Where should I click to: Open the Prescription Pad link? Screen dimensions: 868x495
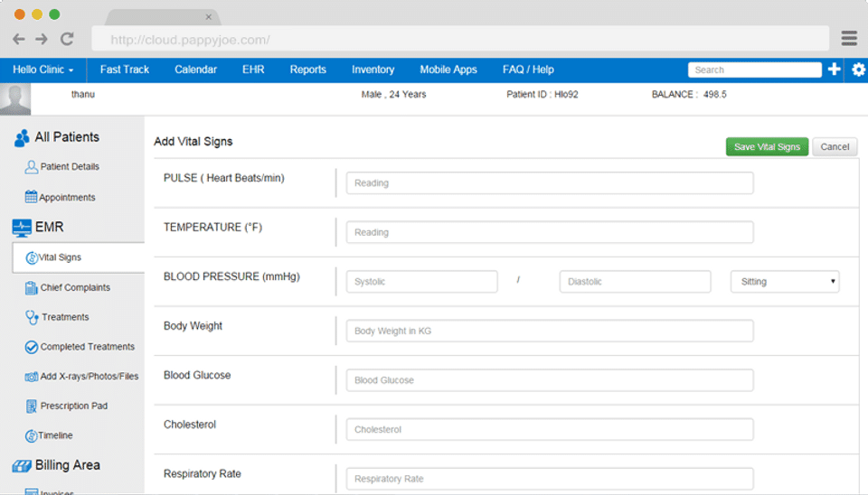point(73,406)
